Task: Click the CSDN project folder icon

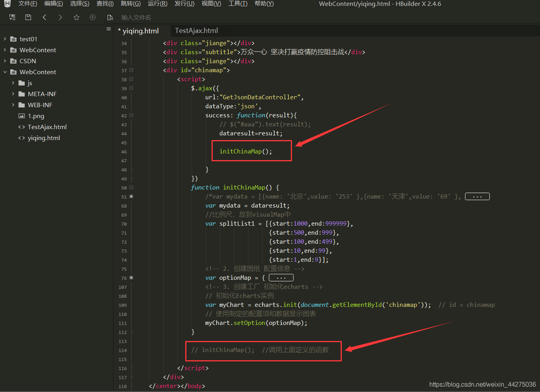Action: pyautogui.click(x=13, y=61)
